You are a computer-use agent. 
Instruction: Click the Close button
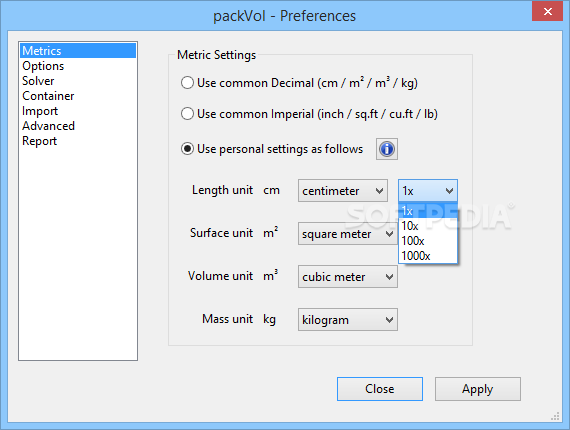tap(380, 389)
